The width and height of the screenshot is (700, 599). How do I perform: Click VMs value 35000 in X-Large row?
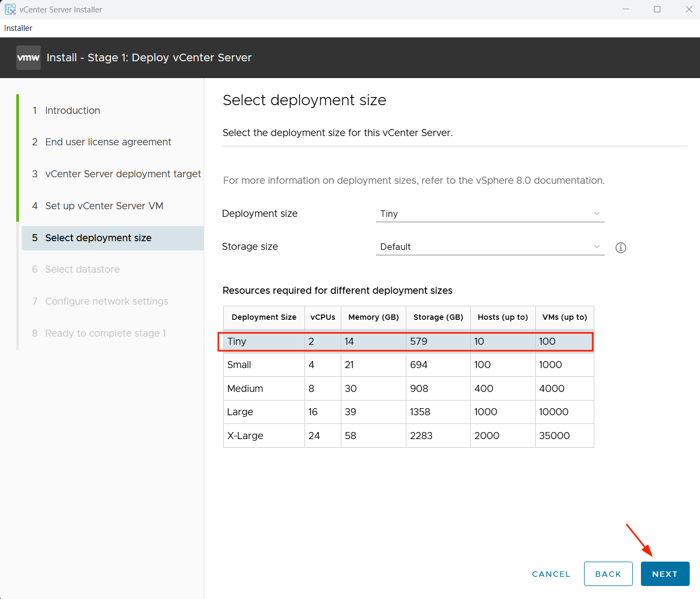554,436
